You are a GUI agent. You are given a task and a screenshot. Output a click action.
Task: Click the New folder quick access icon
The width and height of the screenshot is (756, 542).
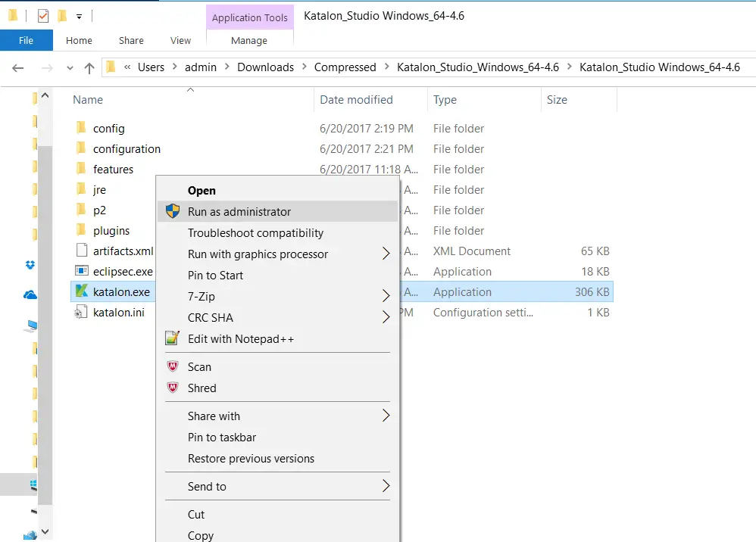(62, 16)
